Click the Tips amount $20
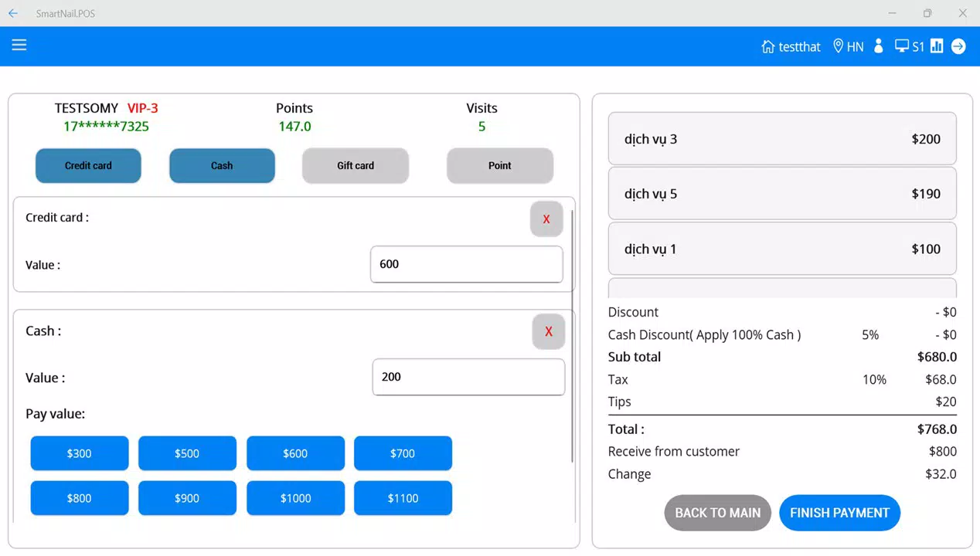 [x=946, y=402]
